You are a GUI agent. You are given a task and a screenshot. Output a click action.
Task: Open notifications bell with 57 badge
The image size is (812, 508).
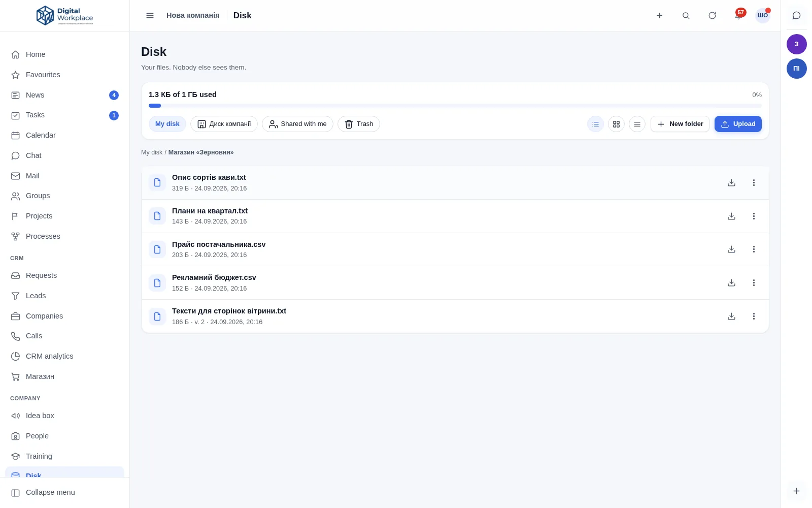pyautogui.click(x=738, y=16)
